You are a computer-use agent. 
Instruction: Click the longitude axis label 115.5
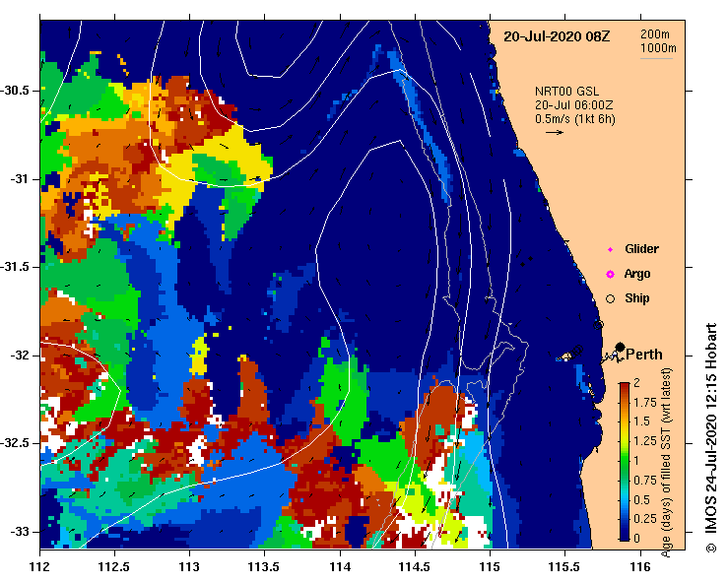coord(564,567)
